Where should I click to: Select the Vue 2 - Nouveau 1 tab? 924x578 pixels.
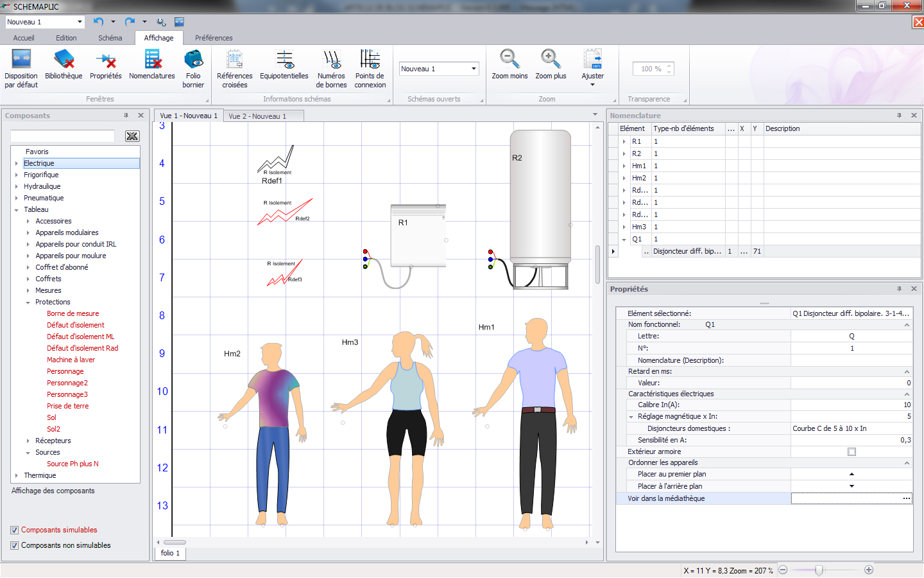257,116
